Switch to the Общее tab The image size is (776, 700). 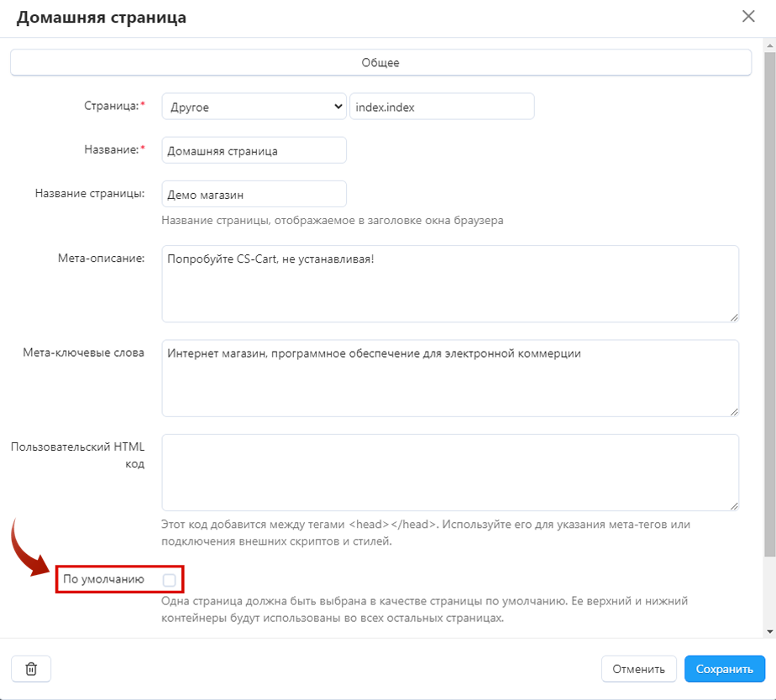[380, 62]
